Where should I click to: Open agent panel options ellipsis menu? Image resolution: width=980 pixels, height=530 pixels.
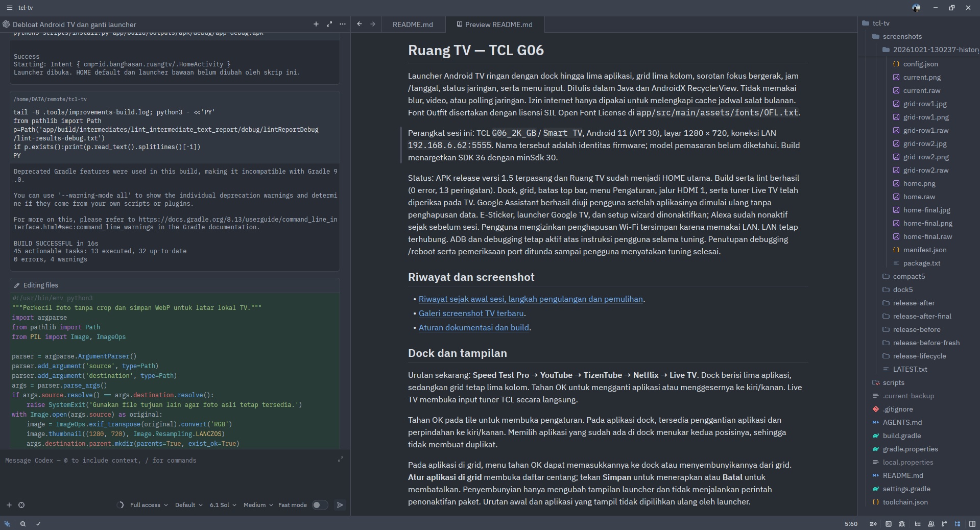tap(343, 24)
